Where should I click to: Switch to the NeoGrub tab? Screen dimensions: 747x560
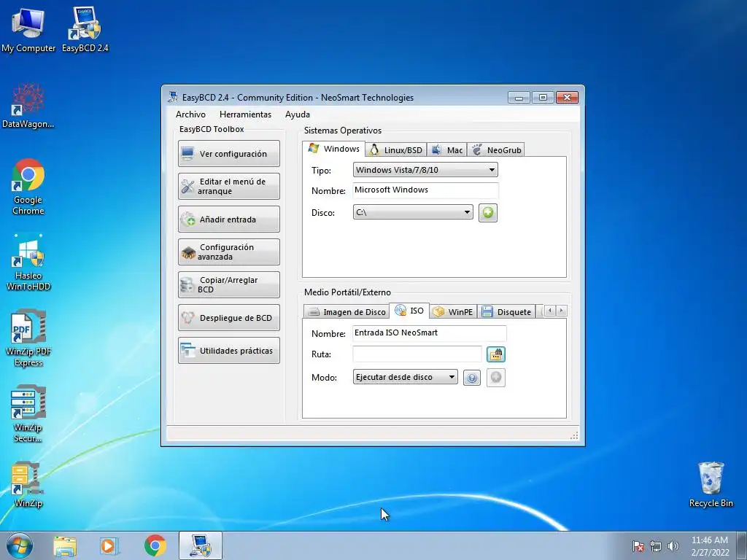coord(496,150)
